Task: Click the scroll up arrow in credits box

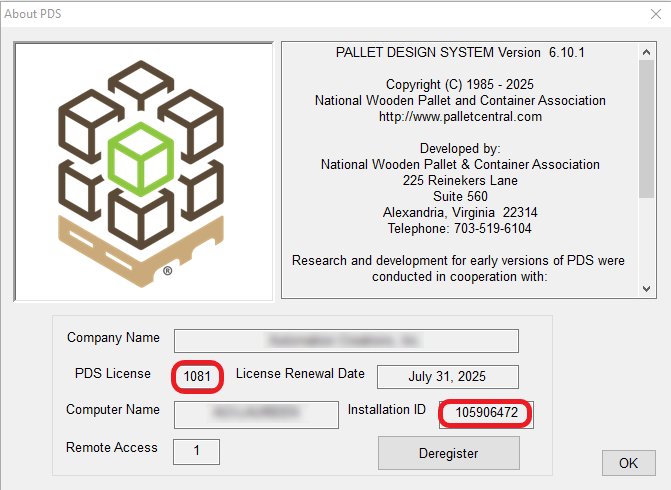Action: click(647, 52)
